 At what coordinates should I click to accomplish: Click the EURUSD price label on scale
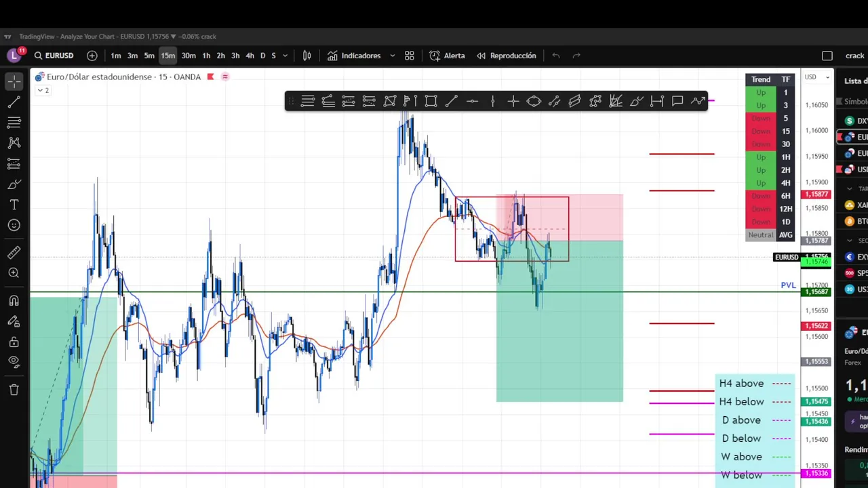pos(787,258)
